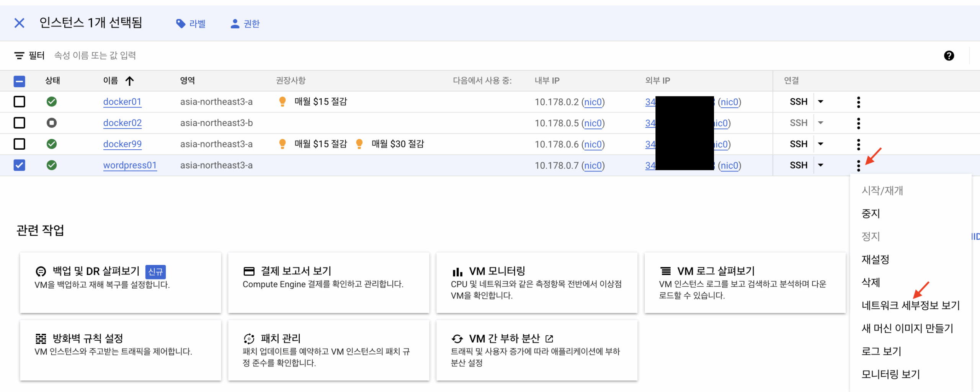Select 네트워크 세부정보 보기 menu item

pyautogui.click(x=911, y=305)
